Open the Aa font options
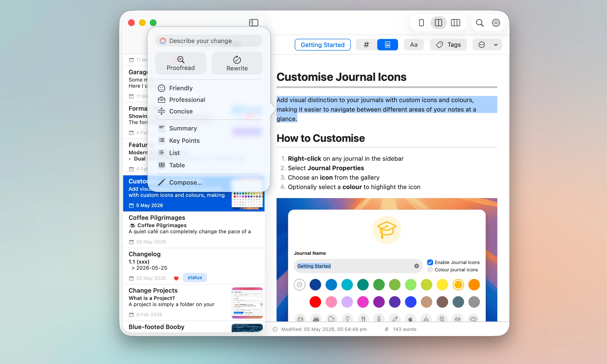 [413, 45]
